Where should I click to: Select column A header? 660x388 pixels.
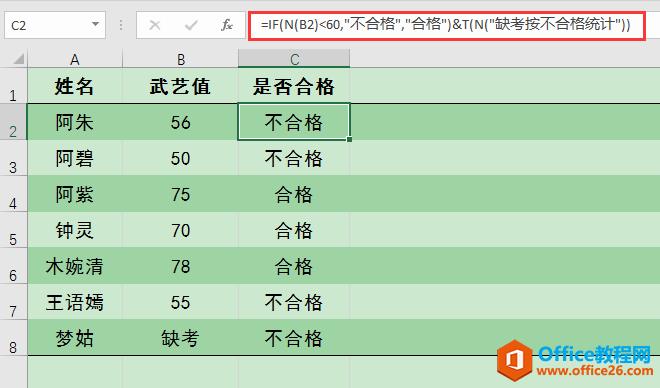pos(75,59)
